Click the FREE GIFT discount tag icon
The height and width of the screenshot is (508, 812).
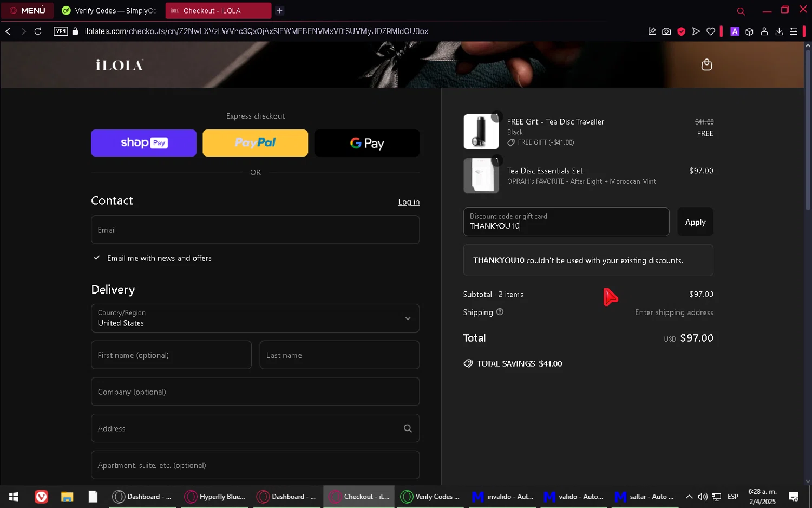511,142
